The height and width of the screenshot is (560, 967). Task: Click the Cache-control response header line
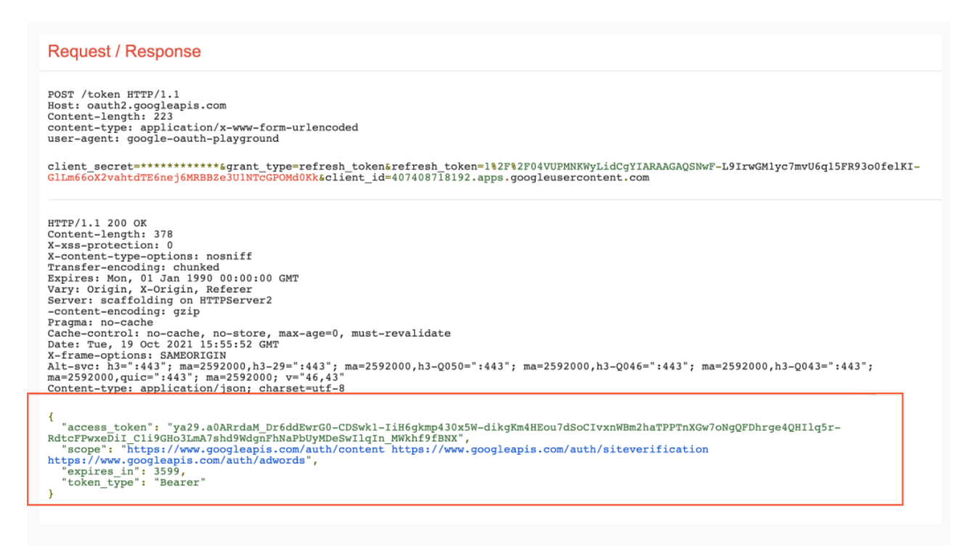[x=249, y=333]
